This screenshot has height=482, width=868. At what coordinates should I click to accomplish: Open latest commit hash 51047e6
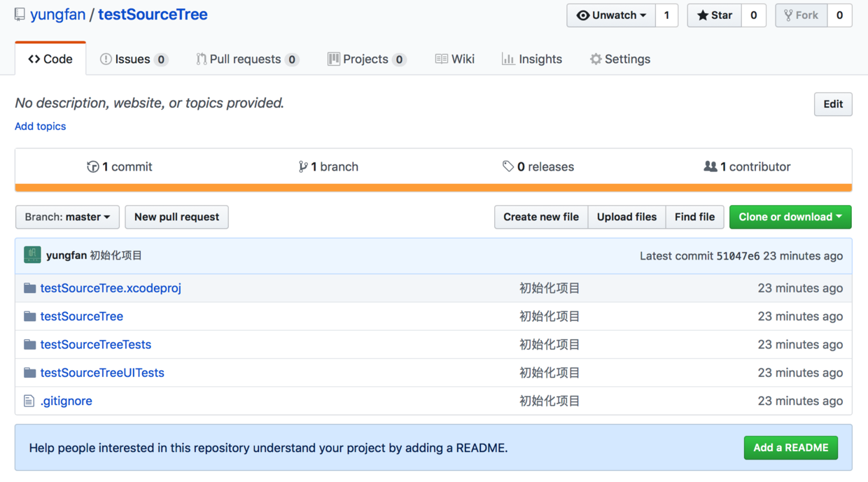(x=738, y=256)
